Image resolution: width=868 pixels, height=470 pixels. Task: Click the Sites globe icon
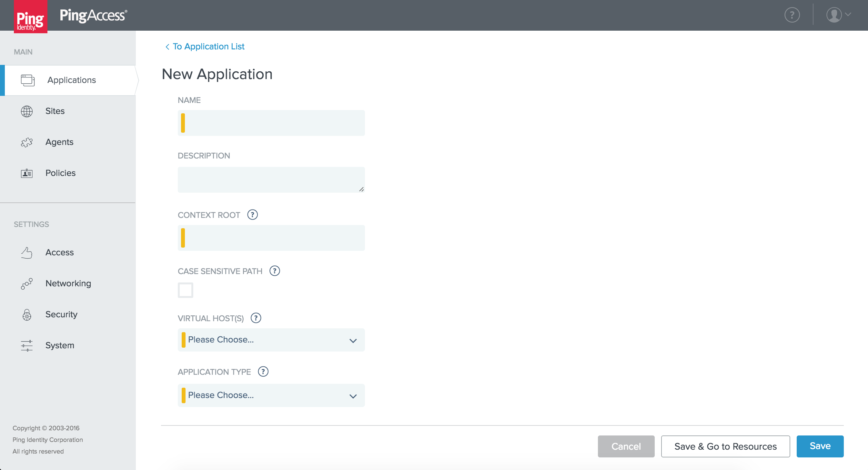[x=26, y=111]
